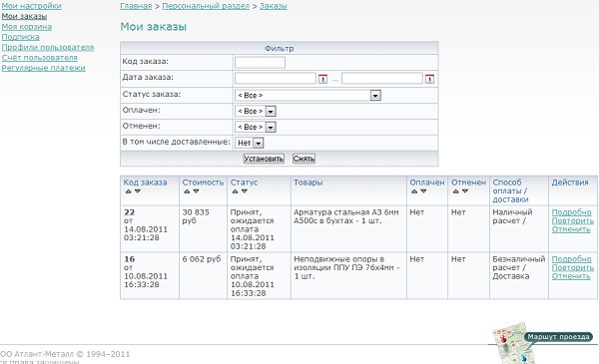Sort ascending by Стоимость

(187, 191)
